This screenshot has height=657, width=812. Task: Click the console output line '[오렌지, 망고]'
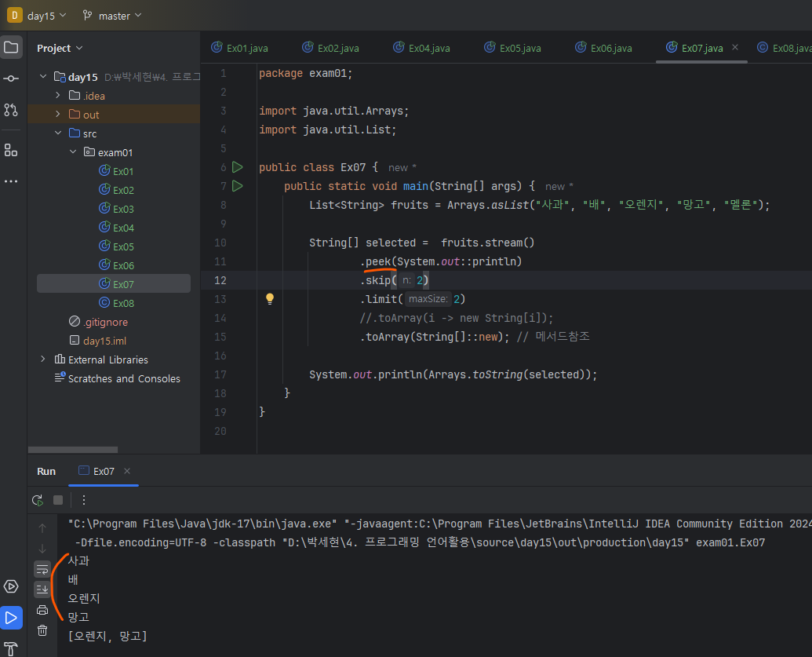(107, 636)
